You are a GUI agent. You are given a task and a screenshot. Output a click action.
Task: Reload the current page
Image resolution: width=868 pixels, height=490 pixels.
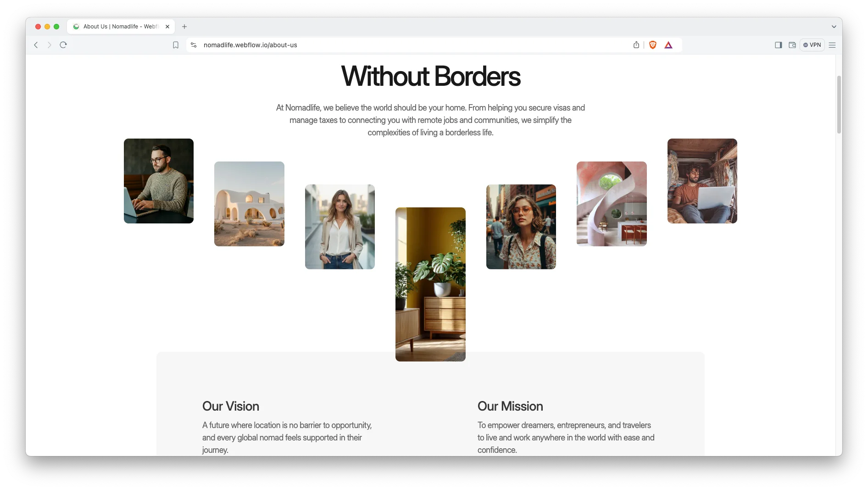tap(63, 45)
